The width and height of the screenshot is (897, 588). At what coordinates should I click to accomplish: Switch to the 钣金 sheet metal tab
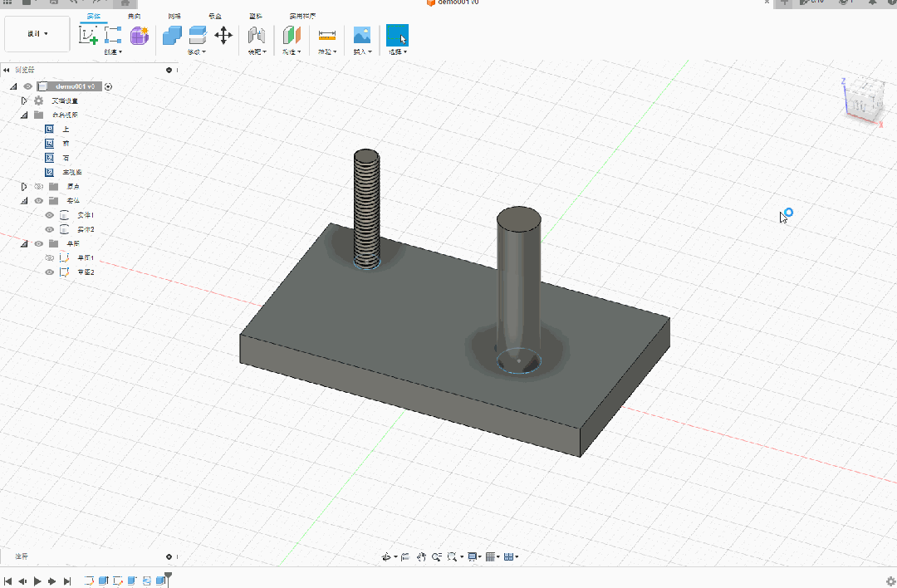pyautogui.click(x=215, y=16)
